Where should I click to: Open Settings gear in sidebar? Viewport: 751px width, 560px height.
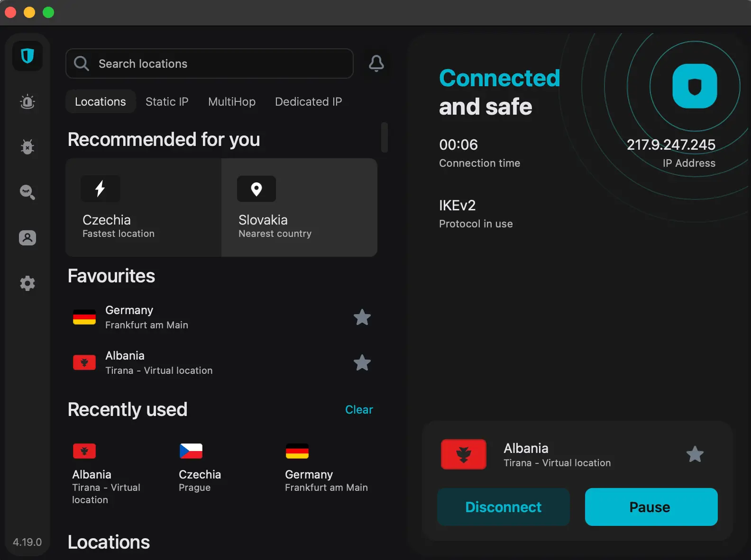(x=27, y=283)
